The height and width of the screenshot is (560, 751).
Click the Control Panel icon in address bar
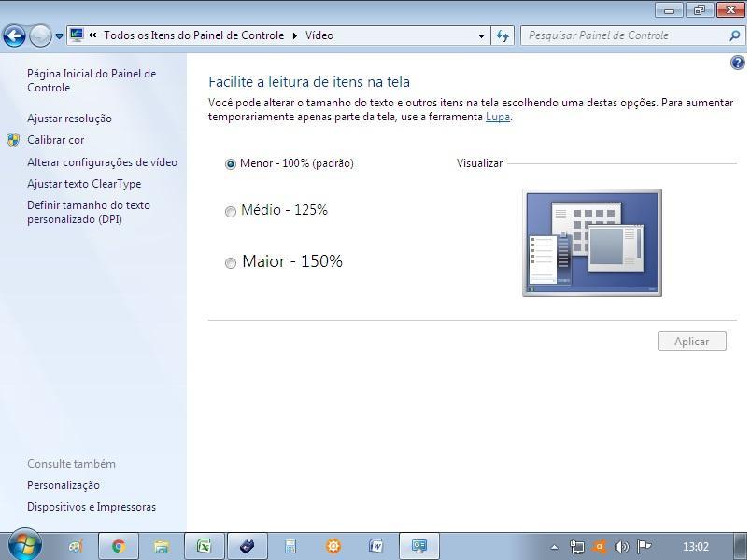tap(77, 35)
